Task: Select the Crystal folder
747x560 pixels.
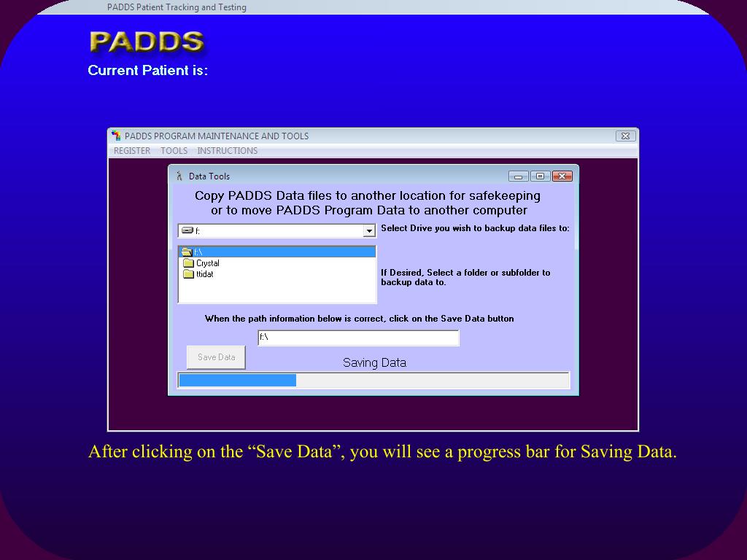Action: pos(207,262)
